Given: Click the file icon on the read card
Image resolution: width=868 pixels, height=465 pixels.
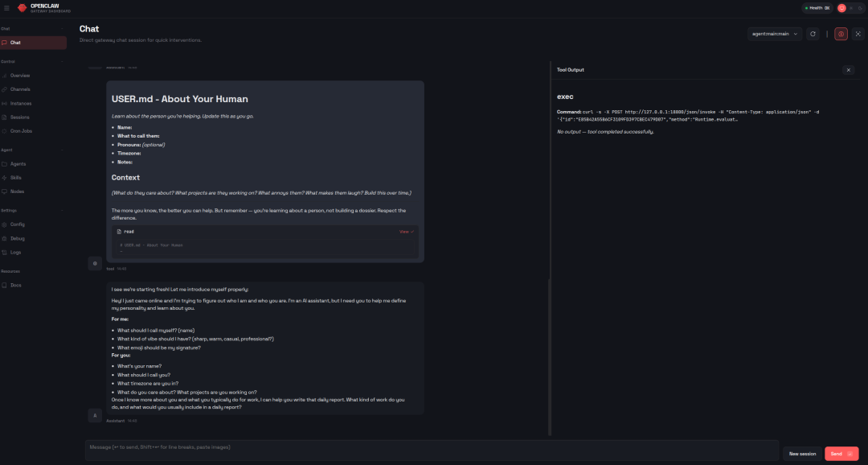Looking at the screenshot, I should tap(119, 232).
